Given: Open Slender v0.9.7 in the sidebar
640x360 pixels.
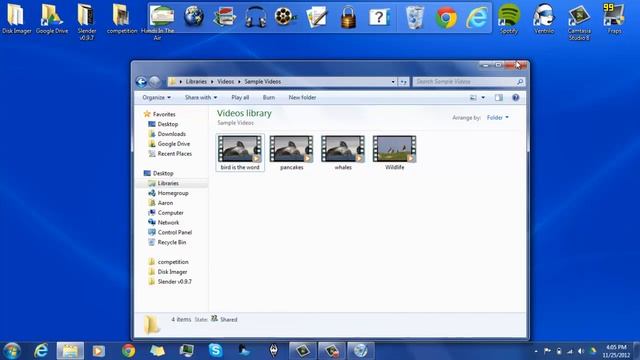Looking at the screenshot, I should coord(170,282).
